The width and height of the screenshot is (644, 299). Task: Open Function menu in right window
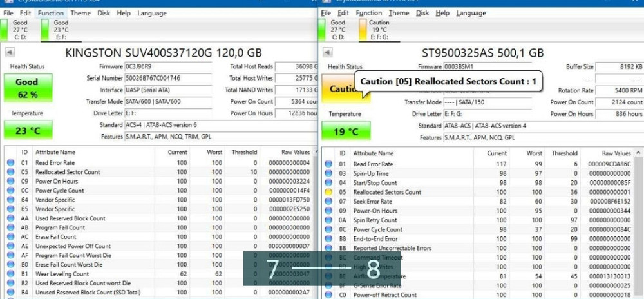pyautogui.click(x=369, y=13)
